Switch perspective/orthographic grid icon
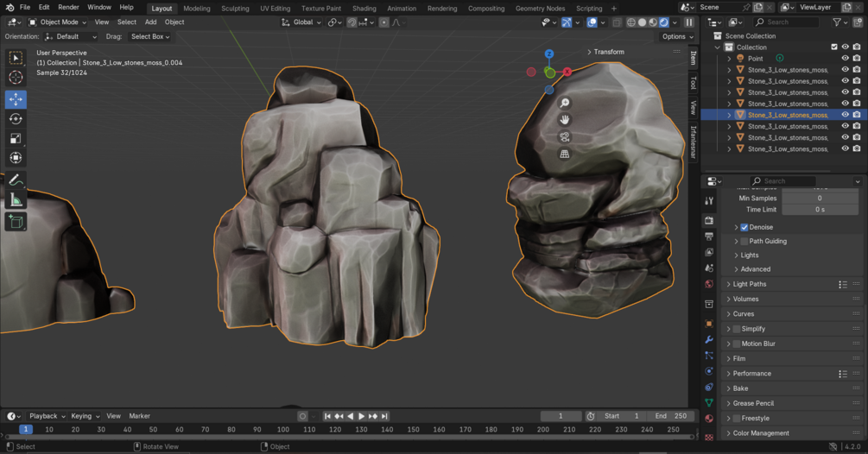This screenshot has height=454, width=868. tap(564, 154)
